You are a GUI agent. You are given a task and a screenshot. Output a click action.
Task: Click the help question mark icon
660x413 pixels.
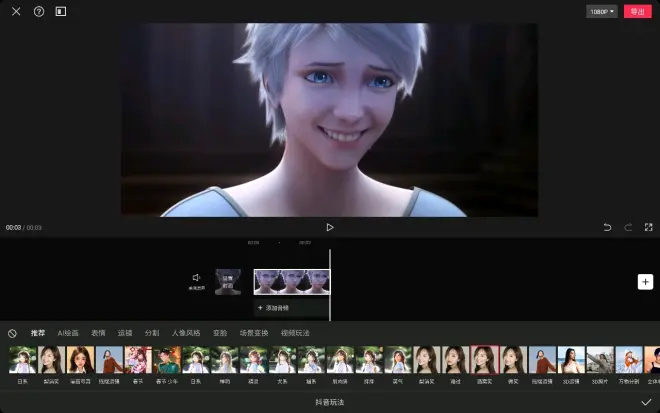point(39,12)
